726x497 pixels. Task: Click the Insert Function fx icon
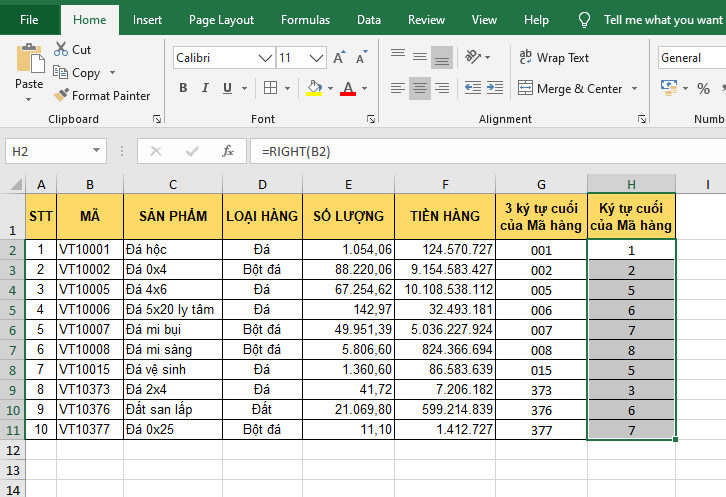tap(228, 152)
